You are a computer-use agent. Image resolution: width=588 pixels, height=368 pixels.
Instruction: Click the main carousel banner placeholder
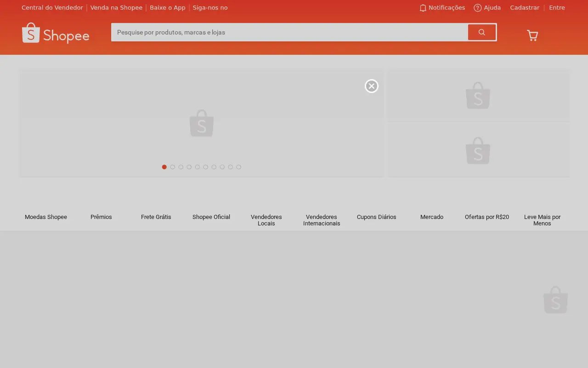point(201,123)
